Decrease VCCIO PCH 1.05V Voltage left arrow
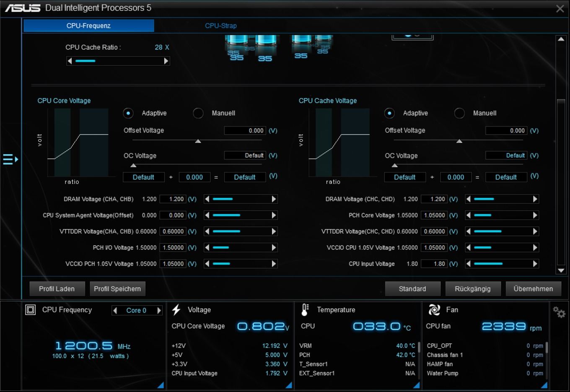The image size is (570, 392). point(207,264)
